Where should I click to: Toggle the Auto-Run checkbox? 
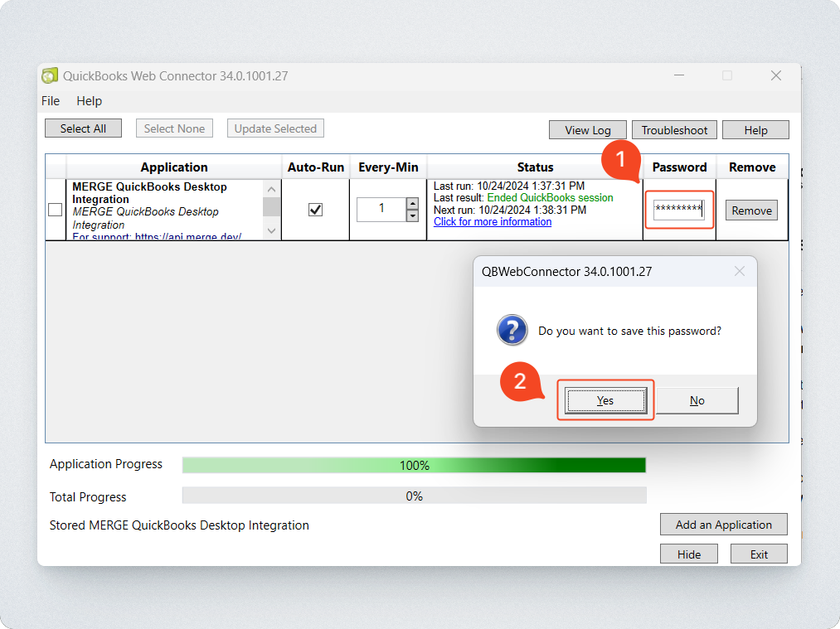[x=316, y=210]
